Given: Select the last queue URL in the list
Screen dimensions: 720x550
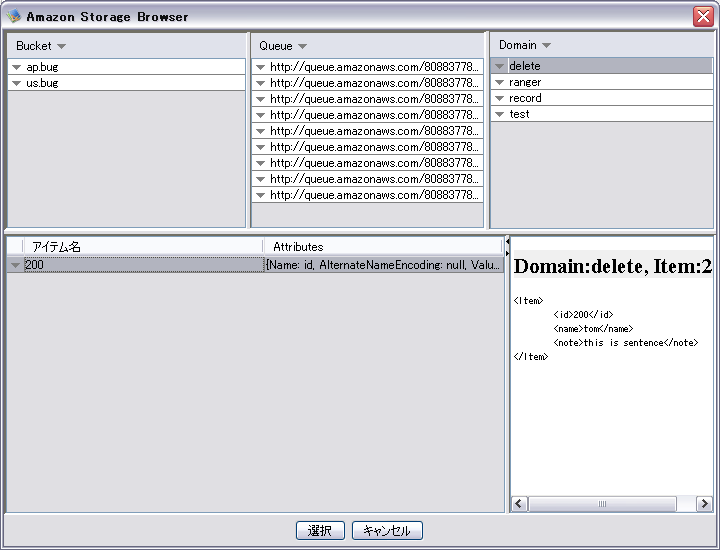Looking at the screenshot, I should point(374,195).
